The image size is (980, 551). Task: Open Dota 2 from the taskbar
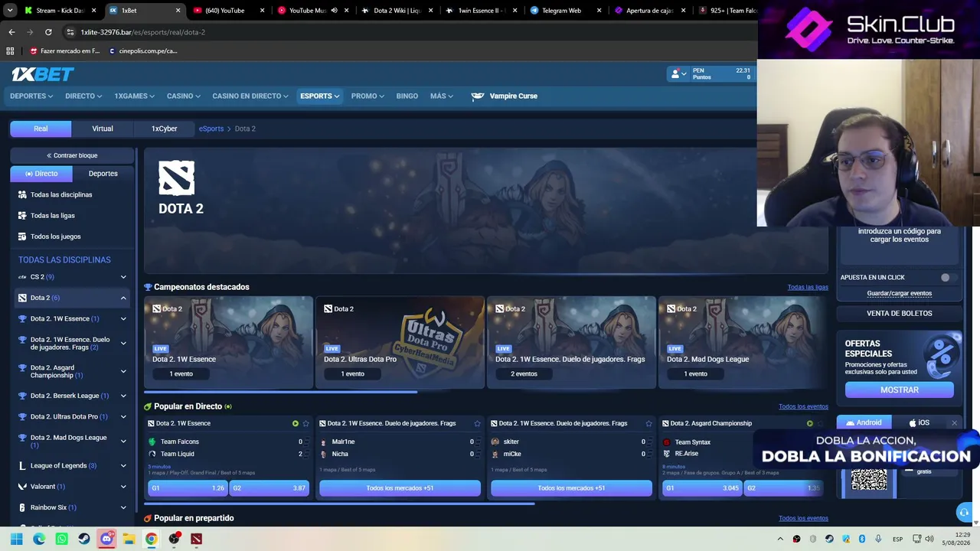pos(196,539)
